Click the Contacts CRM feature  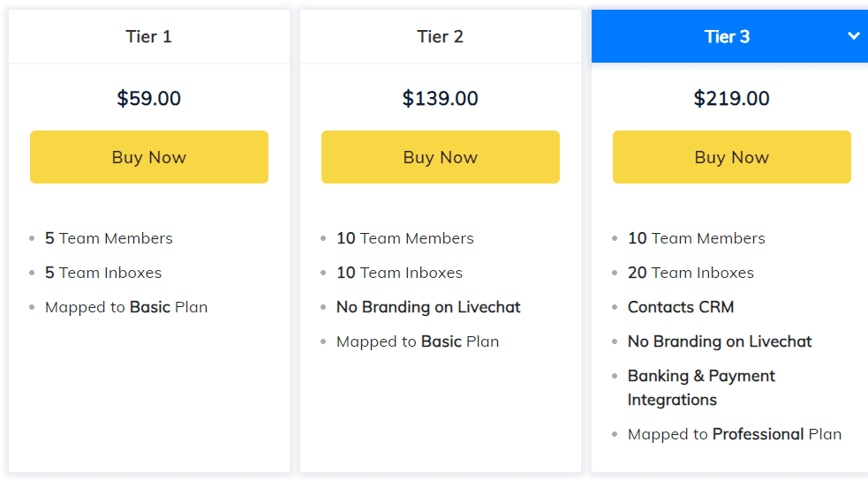pyautogui.click(x=681, y=307)
